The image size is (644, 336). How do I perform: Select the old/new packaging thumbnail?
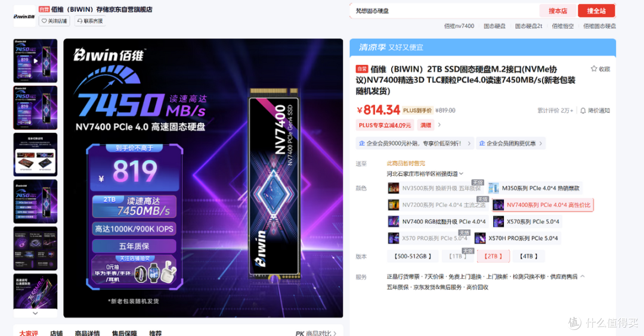point(35,155)
